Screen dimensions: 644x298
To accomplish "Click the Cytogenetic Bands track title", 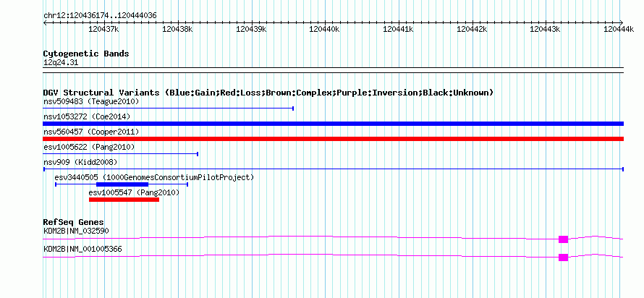I will click(x=86, y=54).
